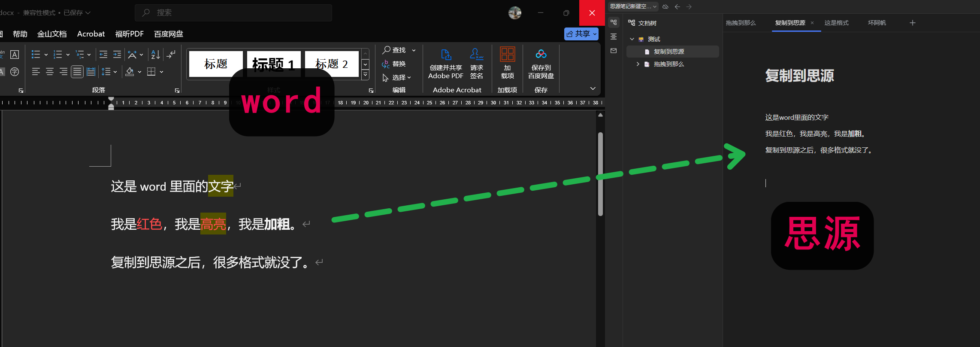Click the SiYuan cloud sync icon
Image resolution: width=980 pixels, height=347 pixels.
pos(665,6)
